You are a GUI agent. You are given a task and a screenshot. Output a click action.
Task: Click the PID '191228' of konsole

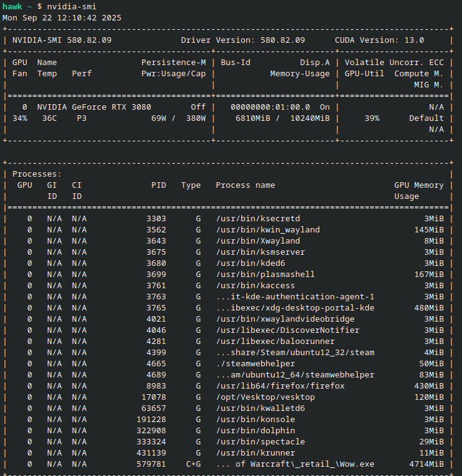[x=151, y=420]
